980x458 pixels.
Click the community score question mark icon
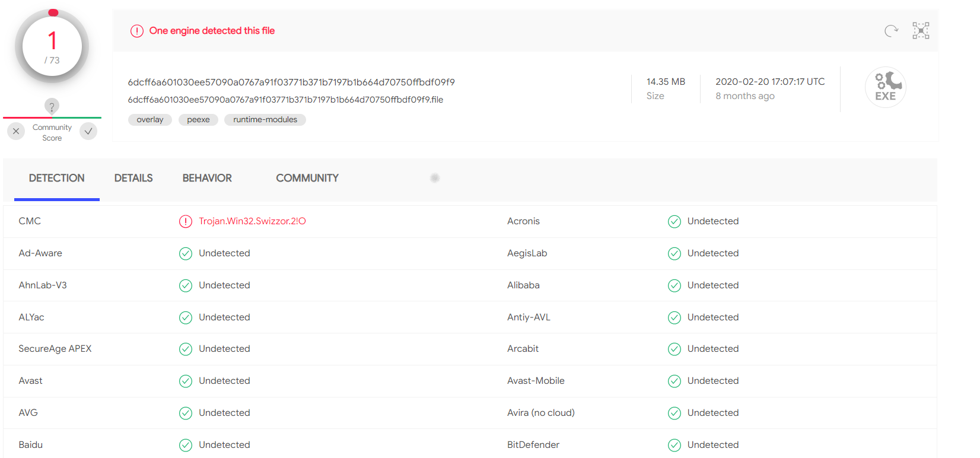tap(52, 107)
